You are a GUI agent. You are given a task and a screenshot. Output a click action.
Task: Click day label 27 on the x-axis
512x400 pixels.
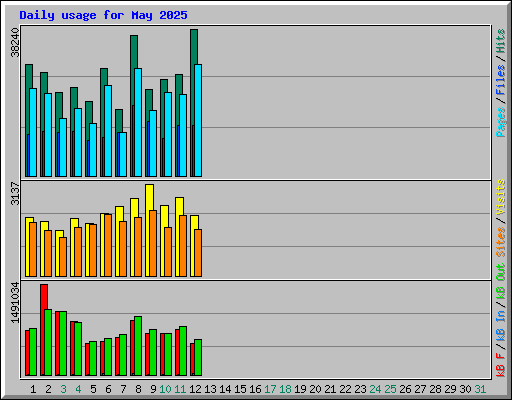[x=420, y=389]
